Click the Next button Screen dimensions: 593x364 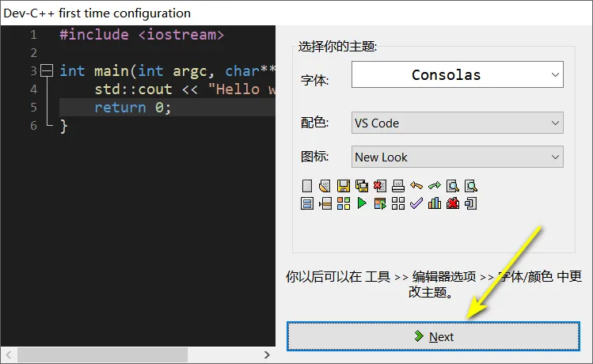click(433, 336)
